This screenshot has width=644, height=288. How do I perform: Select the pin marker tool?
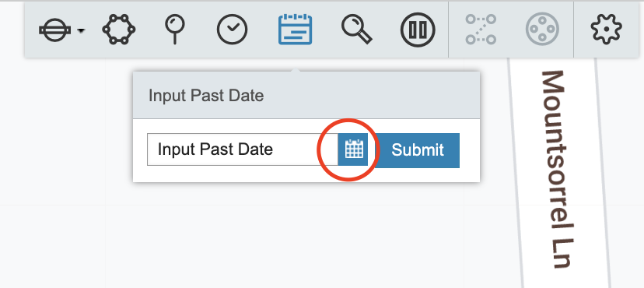pyautogui.click(x=174, y=30)
